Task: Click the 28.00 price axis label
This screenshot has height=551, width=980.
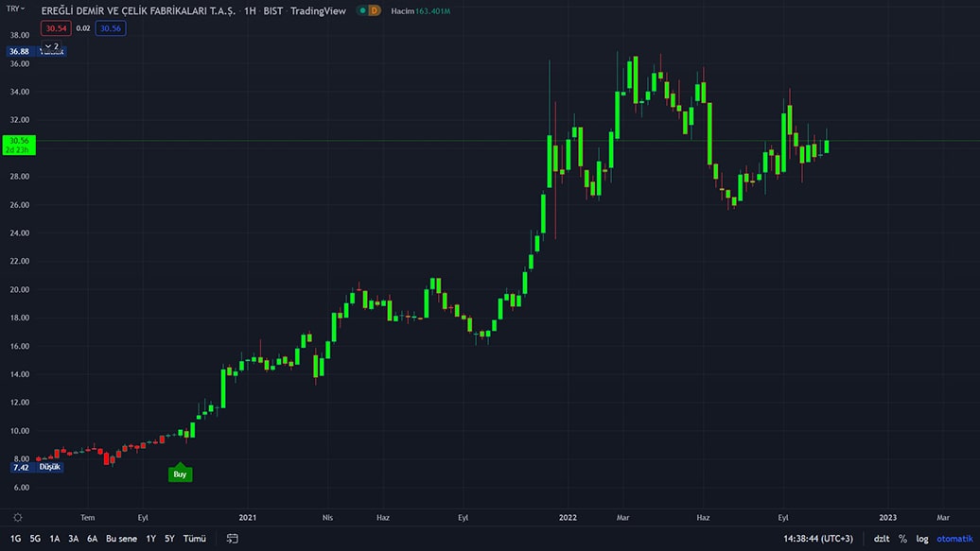Action: 19,176
